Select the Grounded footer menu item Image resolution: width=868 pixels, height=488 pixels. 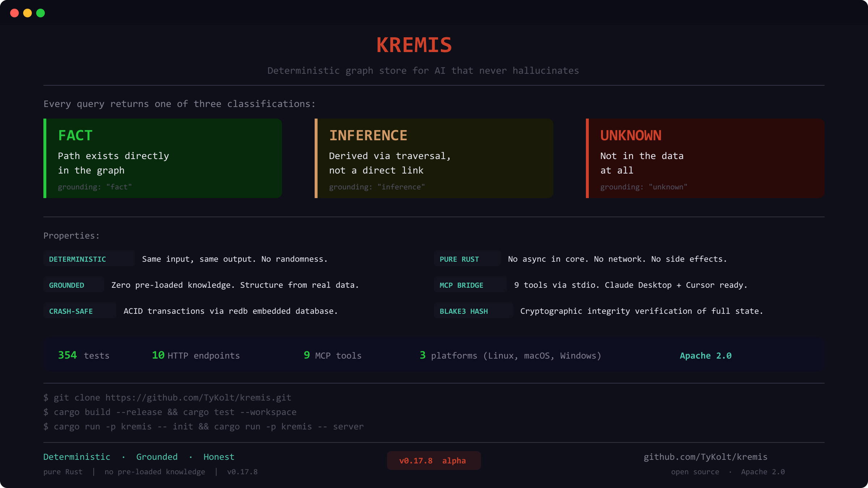157,457
